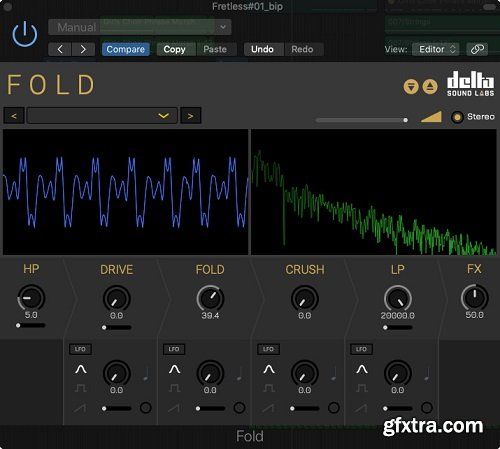Click the HP knob
This screenshot has height=449, width=500.
pos(31,298)
